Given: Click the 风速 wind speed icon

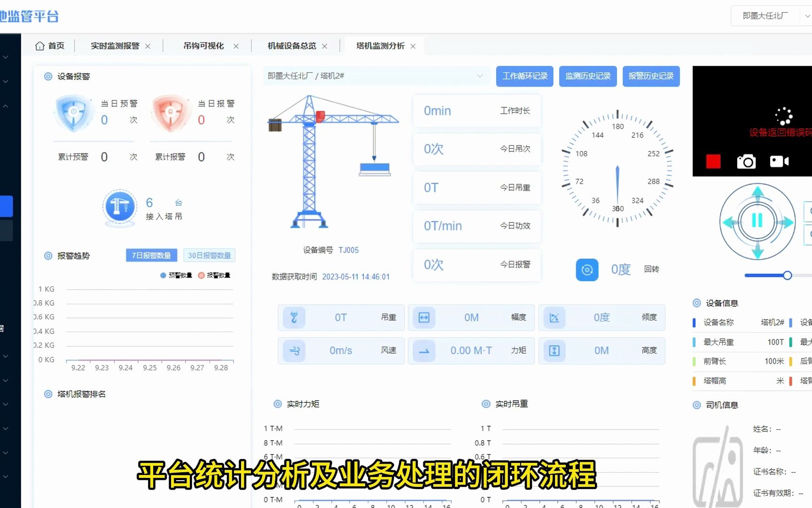Looking at the screenshot, I should 294,350.
